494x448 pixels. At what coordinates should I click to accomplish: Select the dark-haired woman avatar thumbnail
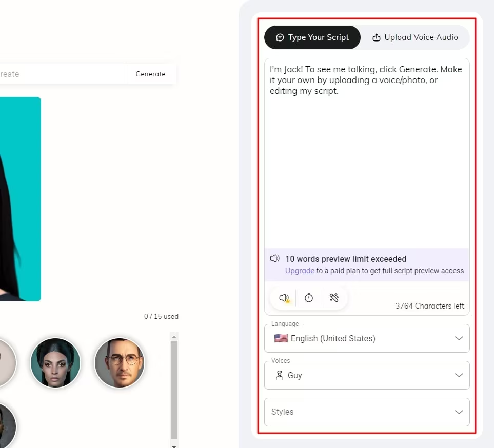click(55, 363)
